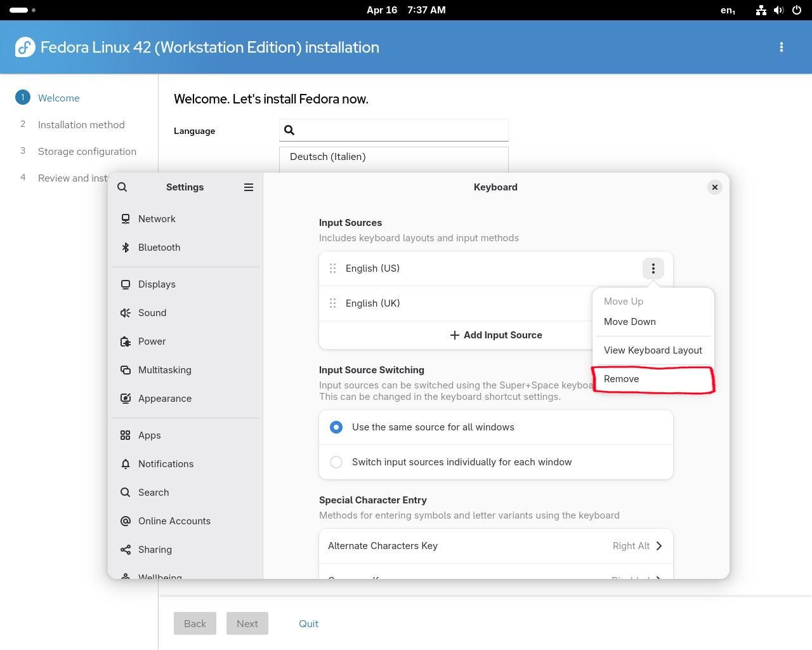Grab the drag handle of English (US)
The height and width of the screenshot is (650, 812).
pyautogui.click(x=332, y=269)
